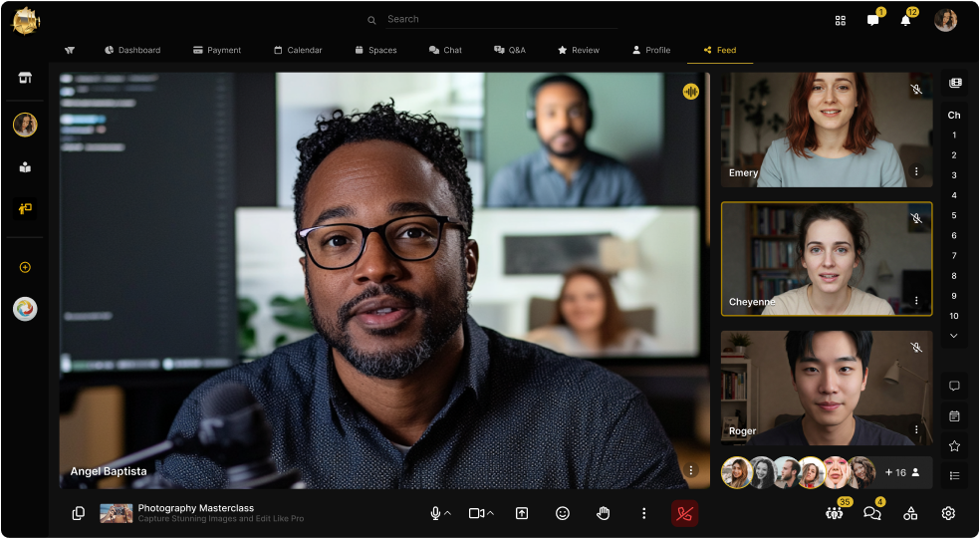Open Cheyenne's tile options menu
Image resolution: width=980 pixels, height=539 pixels.
click(x=916, y=301)
